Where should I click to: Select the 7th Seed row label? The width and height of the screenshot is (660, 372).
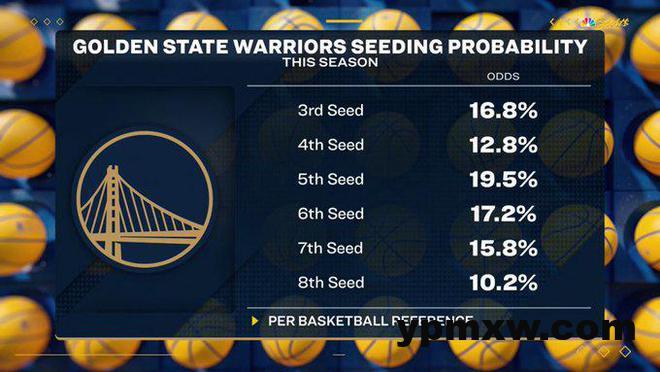click(x=330, y=248)
